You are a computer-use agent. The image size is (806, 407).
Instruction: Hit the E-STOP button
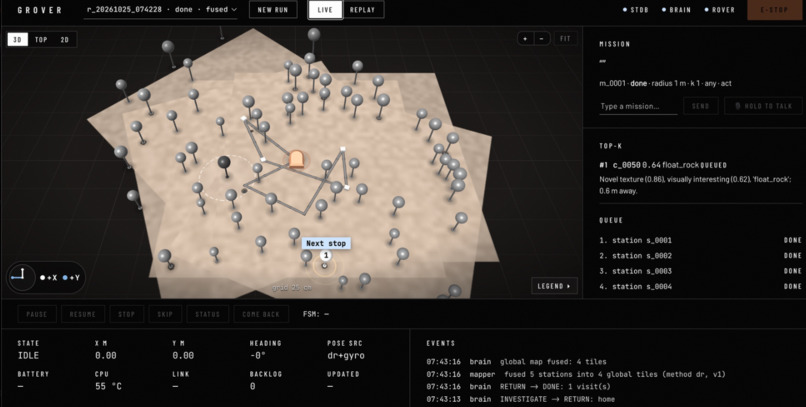tap(774, 10)
